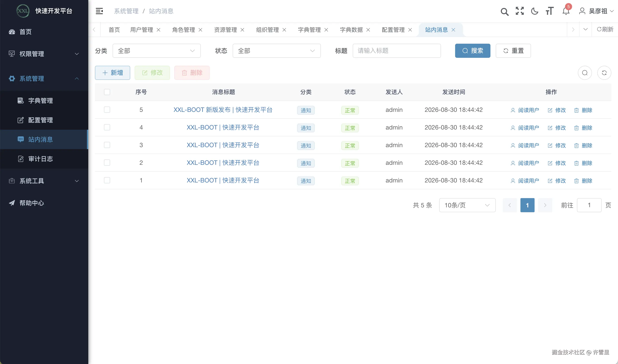
Task: Click 阅读用户 for message number 2
Action: [x=525, y=163]
